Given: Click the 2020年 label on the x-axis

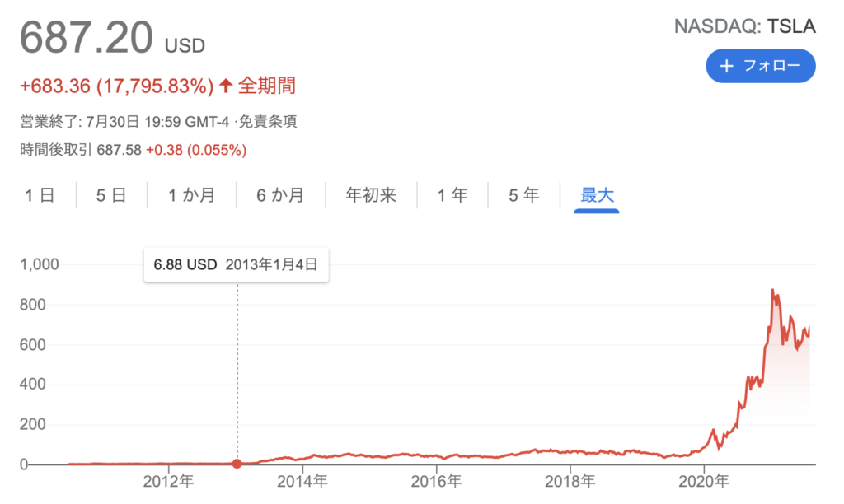Looking at the screenshot, I should point(704,482).
